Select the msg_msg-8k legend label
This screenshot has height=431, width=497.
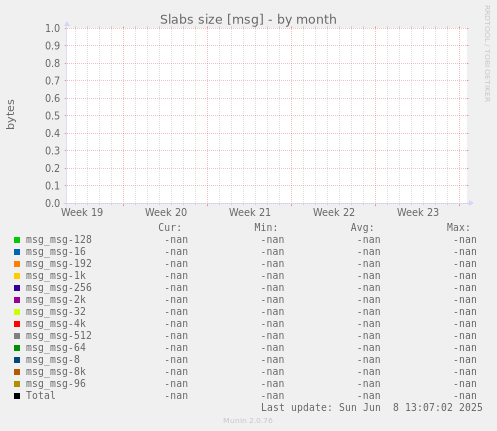point(56,372)
